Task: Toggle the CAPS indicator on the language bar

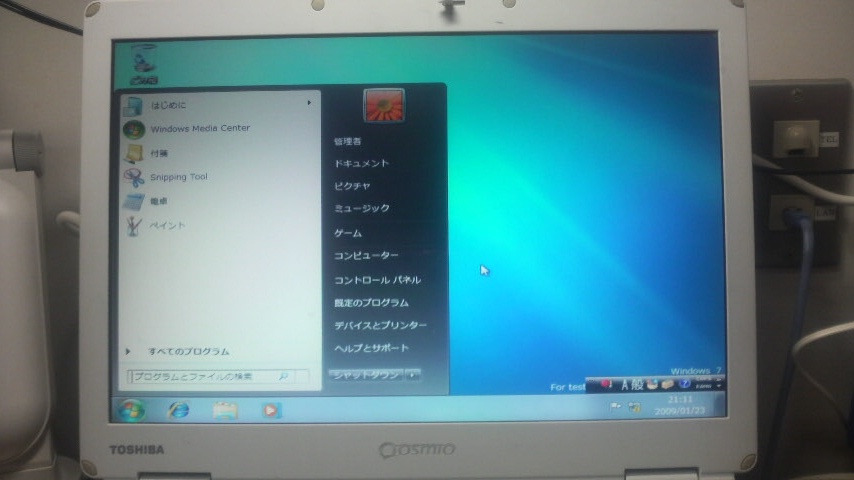Action: pos(703,379)
